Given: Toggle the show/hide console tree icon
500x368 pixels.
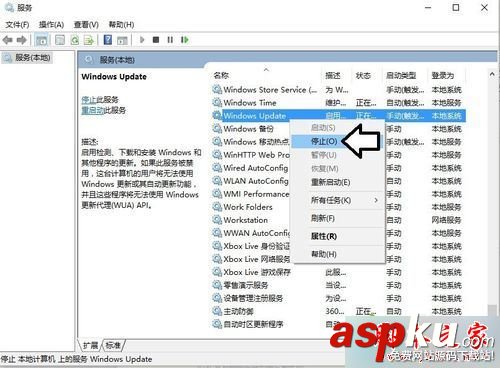Looking at the screenshot, I should (41, 40).
